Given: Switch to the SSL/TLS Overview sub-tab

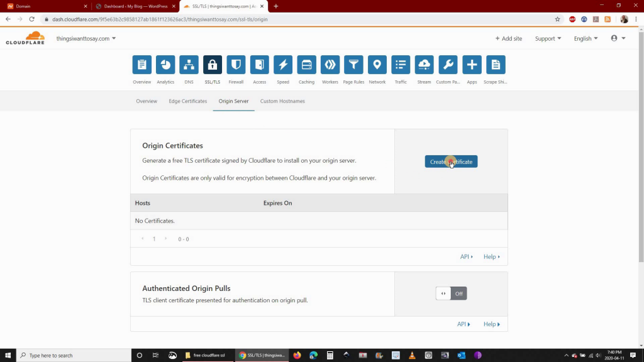Looking at the screenshot, I should tap(147, 101).
